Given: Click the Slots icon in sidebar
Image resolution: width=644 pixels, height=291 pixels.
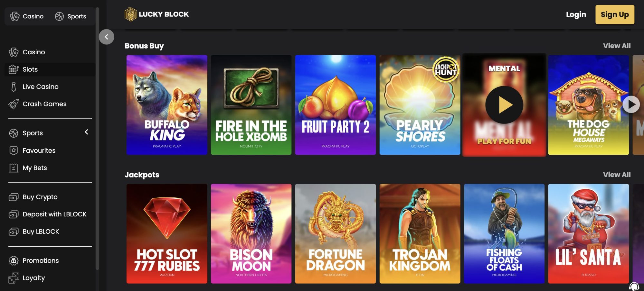Looking at the screenshot, I should [14, 69].
